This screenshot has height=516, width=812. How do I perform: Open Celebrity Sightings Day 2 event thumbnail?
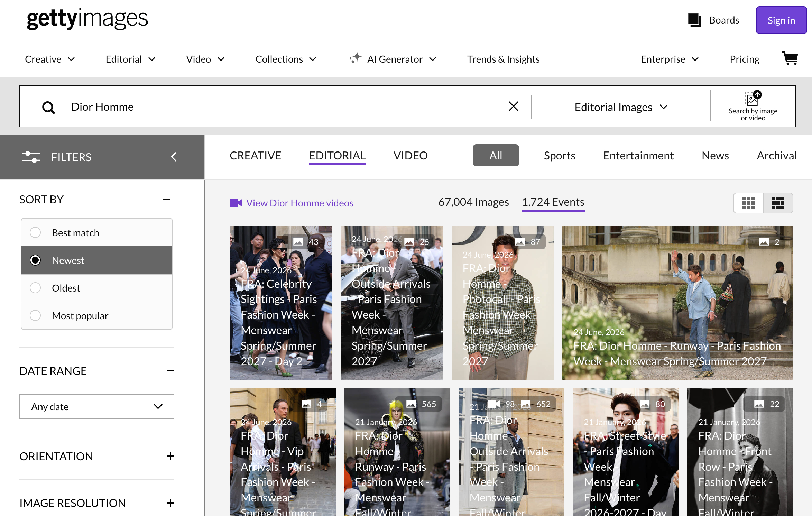[281, 303]
